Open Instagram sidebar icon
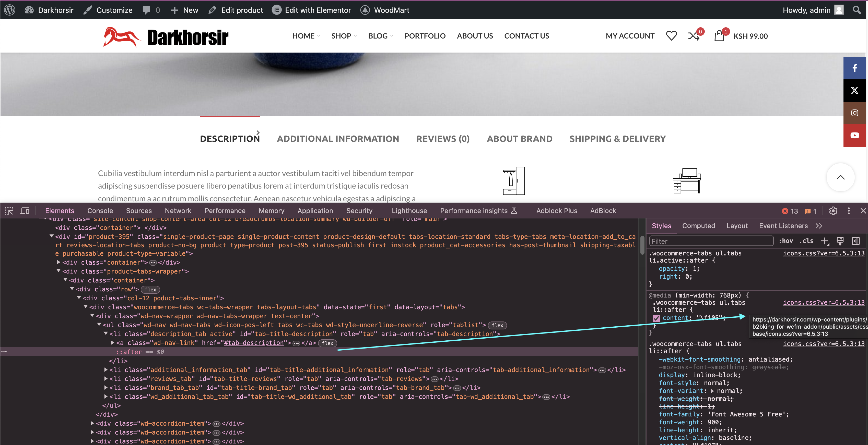868x445 pixels. tap(854, 113)
